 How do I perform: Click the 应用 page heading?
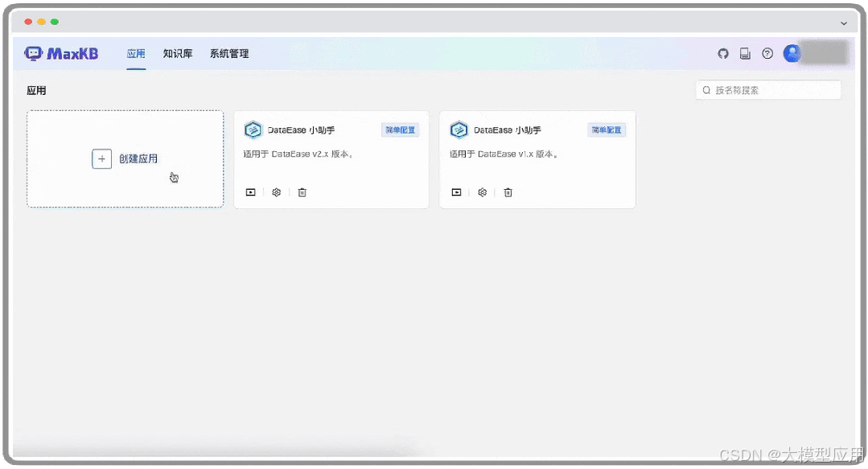36,90
